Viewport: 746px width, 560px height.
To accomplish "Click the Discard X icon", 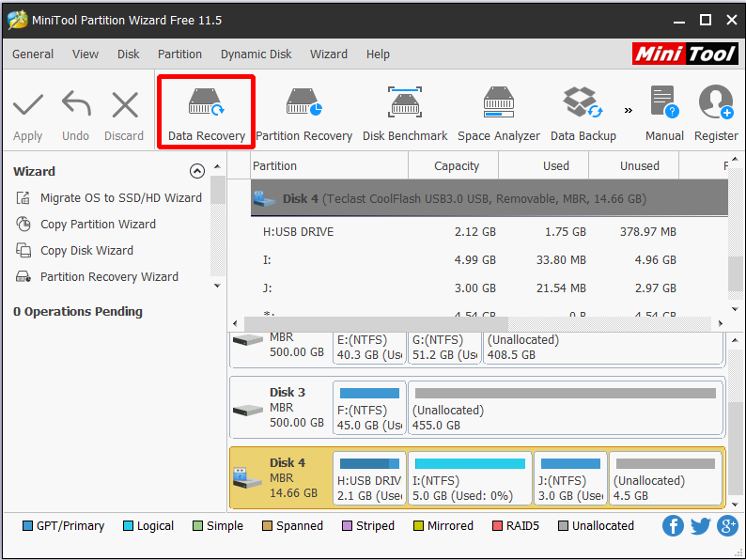I will click(125, 104).
